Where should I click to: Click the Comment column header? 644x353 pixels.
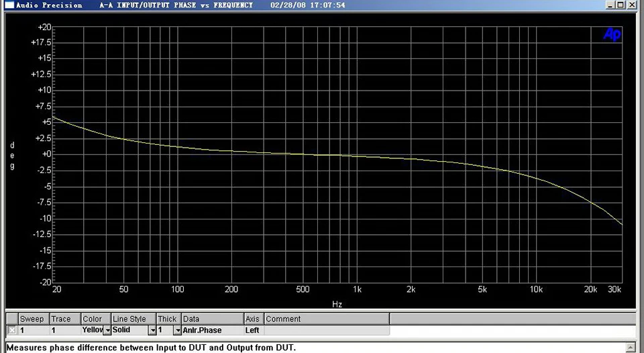pos(327,319)
